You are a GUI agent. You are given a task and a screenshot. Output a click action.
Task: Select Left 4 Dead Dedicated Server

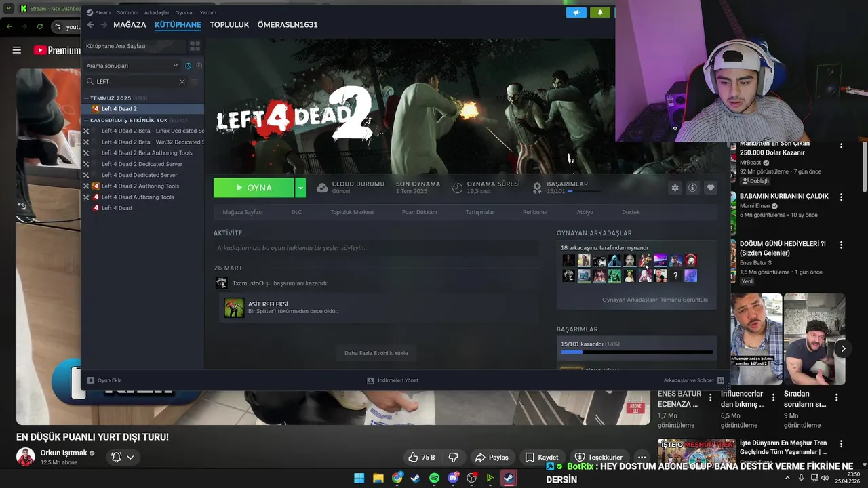click(x=139, y=175)
